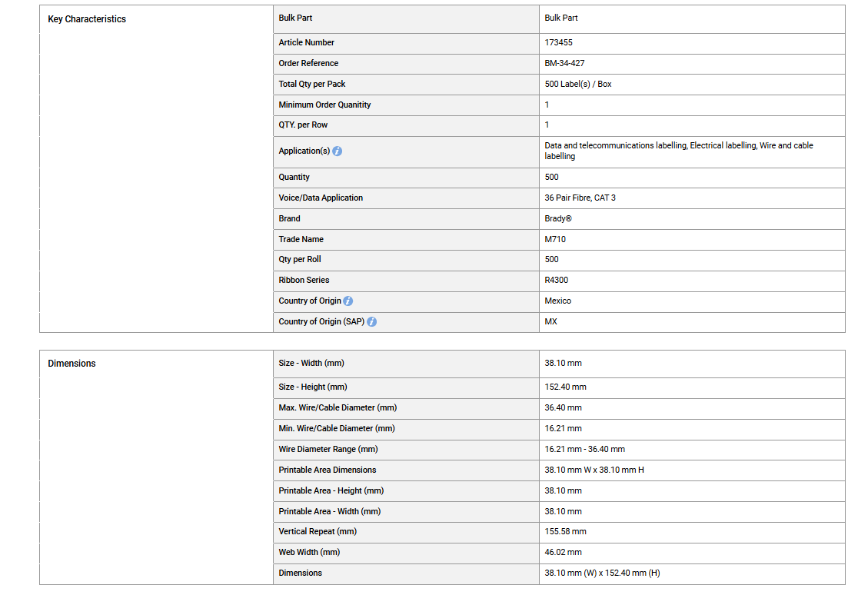
Task: Click the Wire Diameter Range (mm) label
Action: [x=328, y=450]
